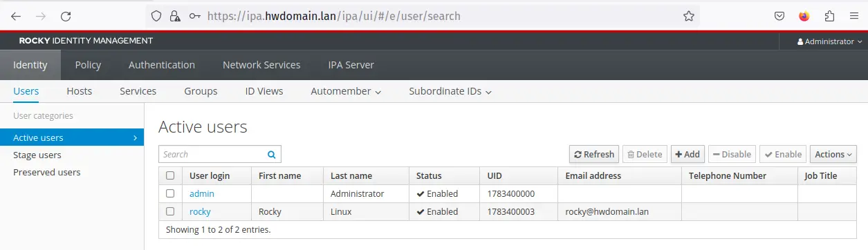Switch to the Policy tab
868x250 pixels.
(88, 65)
